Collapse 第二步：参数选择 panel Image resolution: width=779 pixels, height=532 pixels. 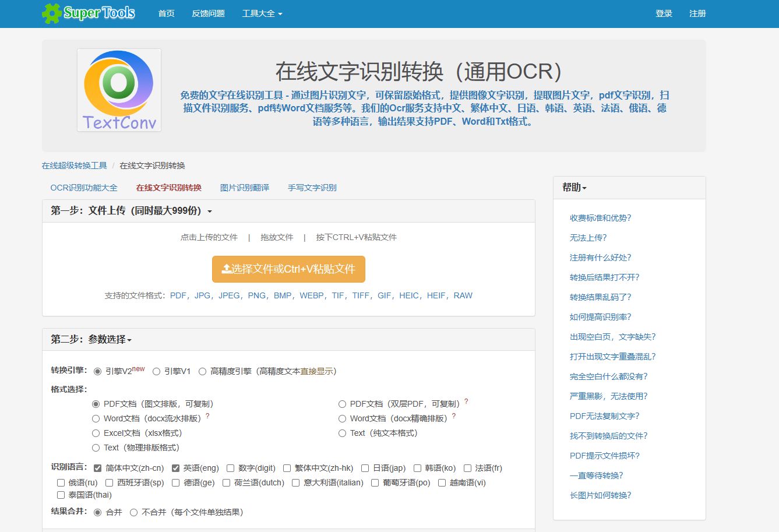[x=91, y=339]
